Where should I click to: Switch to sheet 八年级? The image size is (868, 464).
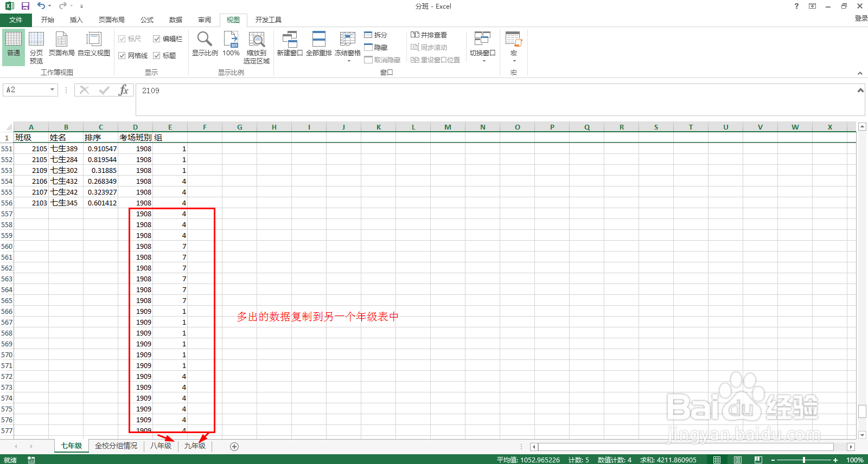pyautogui.click(x=161, y=446)
